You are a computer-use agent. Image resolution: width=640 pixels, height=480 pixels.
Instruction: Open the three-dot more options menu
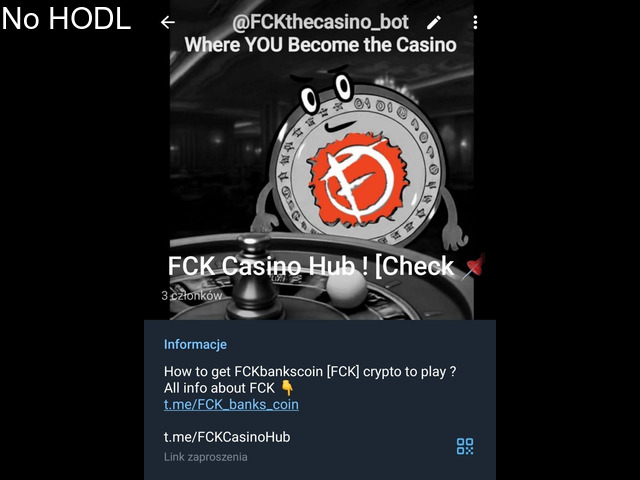coord(475,22)
